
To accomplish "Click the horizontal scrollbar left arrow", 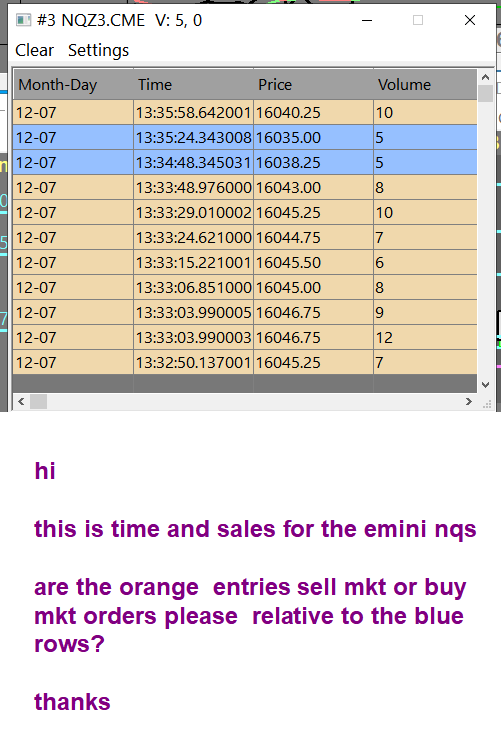I will tap(21, 402).
